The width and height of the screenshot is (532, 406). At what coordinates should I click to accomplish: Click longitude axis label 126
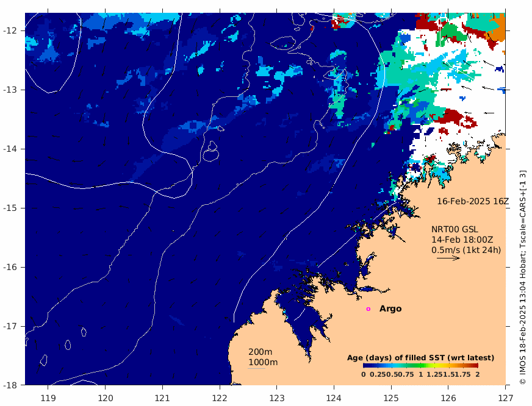(448, 397)
